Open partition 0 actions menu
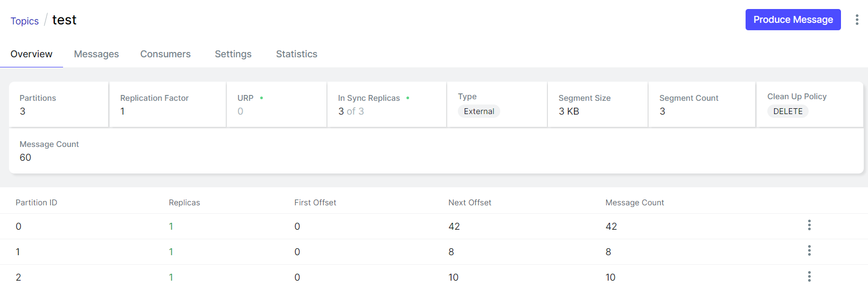The image size is (868, 304). click(809, 225)
